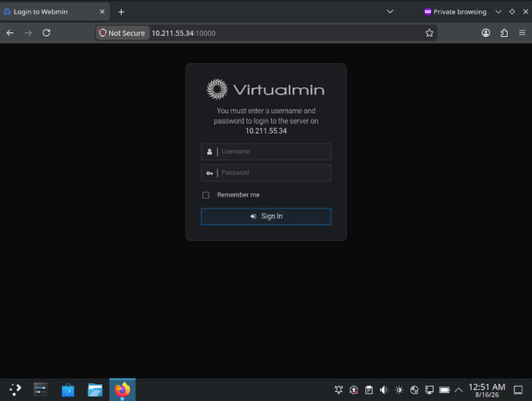This screenshot has height=401, width=532.
Task: Open the volume speaker tray icon
Action: (x=384, y=390)
